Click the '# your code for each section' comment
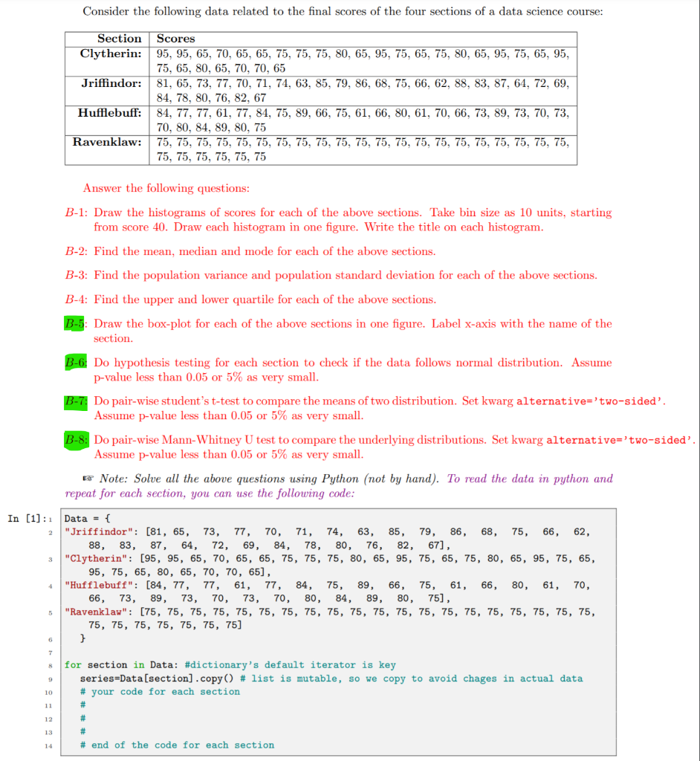The image size is (700, 761). [x=161, y=692]
